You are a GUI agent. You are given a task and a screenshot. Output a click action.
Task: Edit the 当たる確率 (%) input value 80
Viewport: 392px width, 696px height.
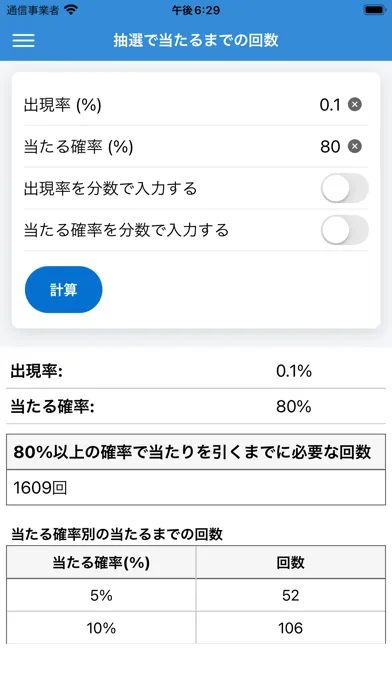coord(330,147)
